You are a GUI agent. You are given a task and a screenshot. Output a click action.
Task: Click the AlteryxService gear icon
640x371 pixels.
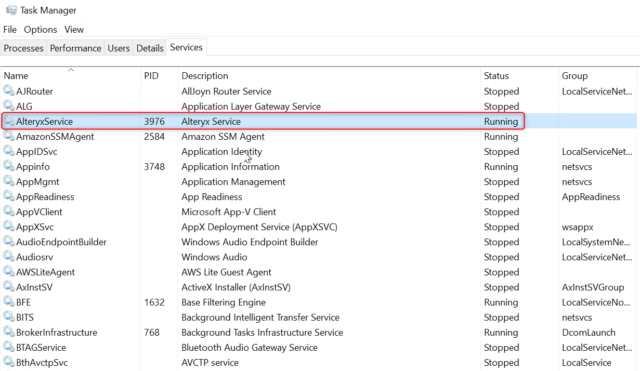point(9,121)
